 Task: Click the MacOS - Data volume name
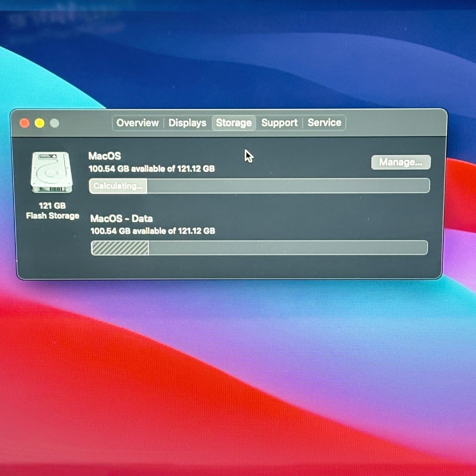(121, 218)
